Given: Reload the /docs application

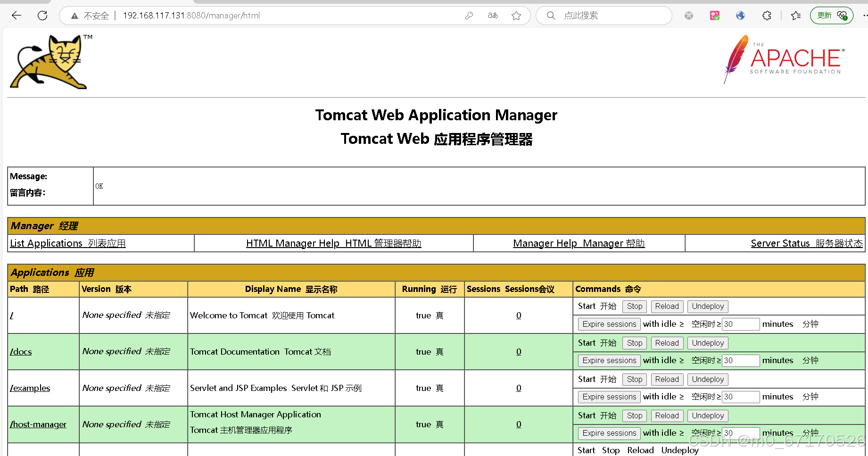Looking at the screenshot, I should click(x=667, y=343).
